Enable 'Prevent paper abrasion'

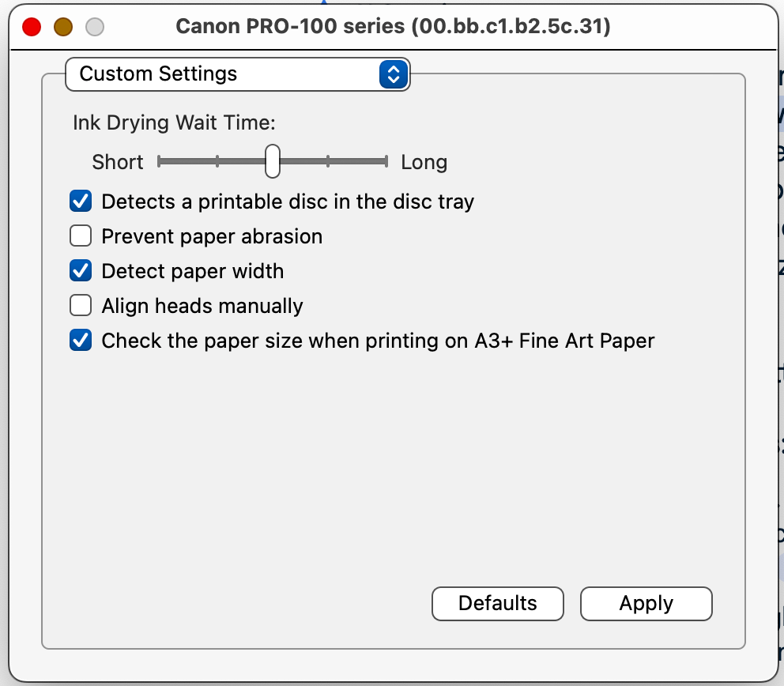(x=80, y=236)
